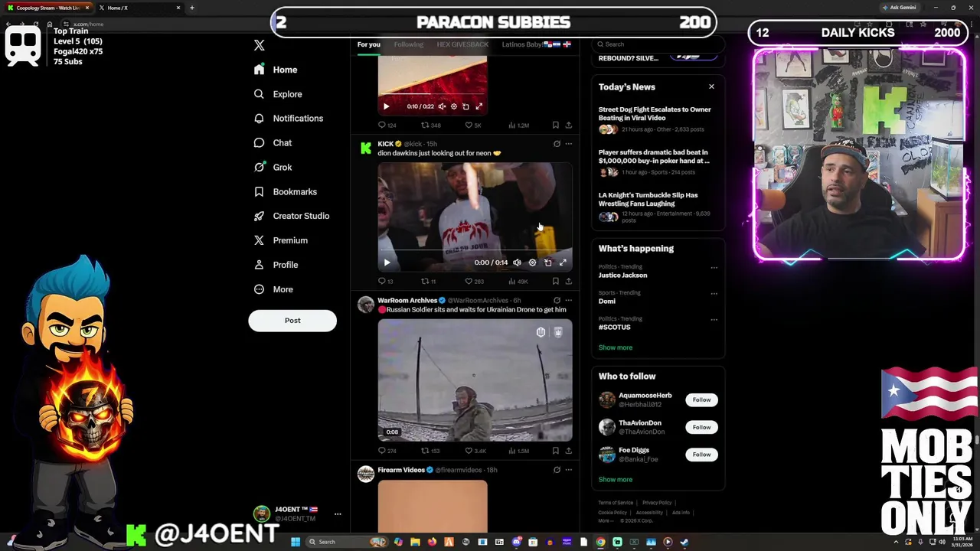Bookmark the WarRoom Archives post

556,451
